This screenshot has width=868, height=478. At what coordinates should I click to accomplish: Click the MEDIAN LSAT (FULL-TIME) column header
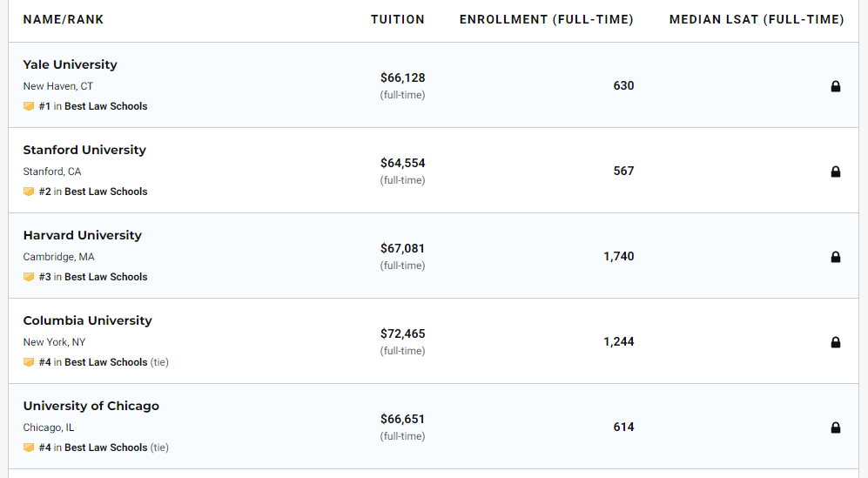[x=757, y=19]
